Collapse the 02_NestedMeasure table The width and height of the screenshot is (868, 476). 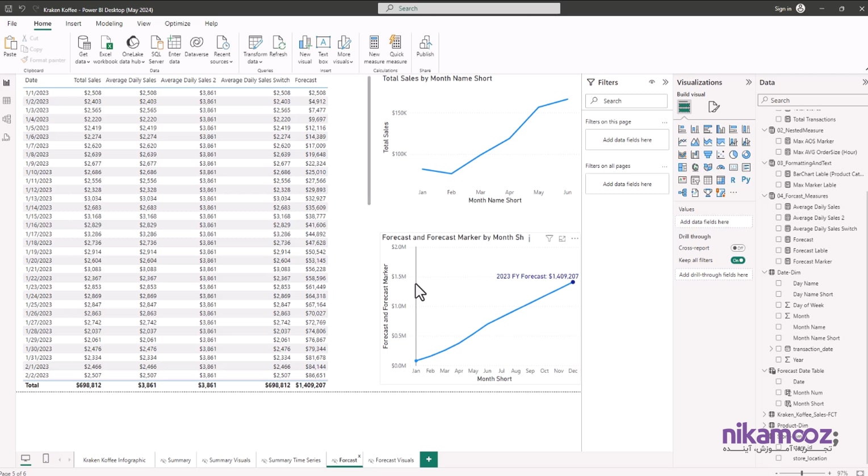point(765,130)
